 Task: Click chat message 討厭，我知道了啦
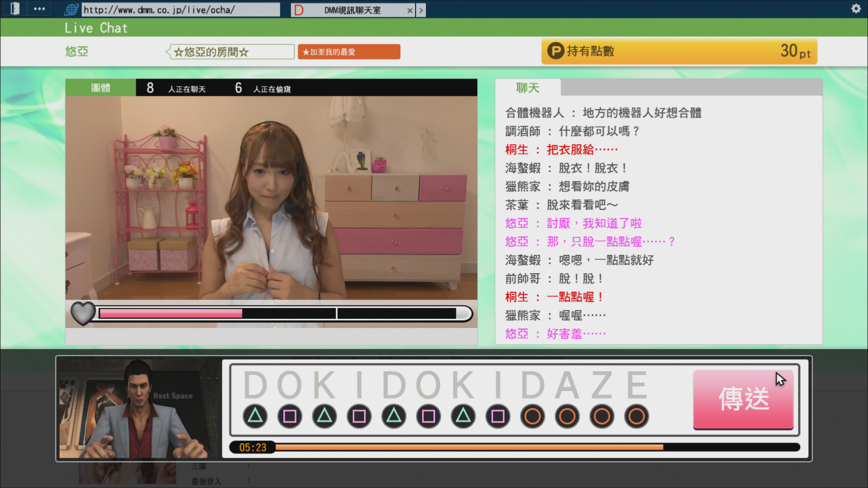tap(594, 223)
